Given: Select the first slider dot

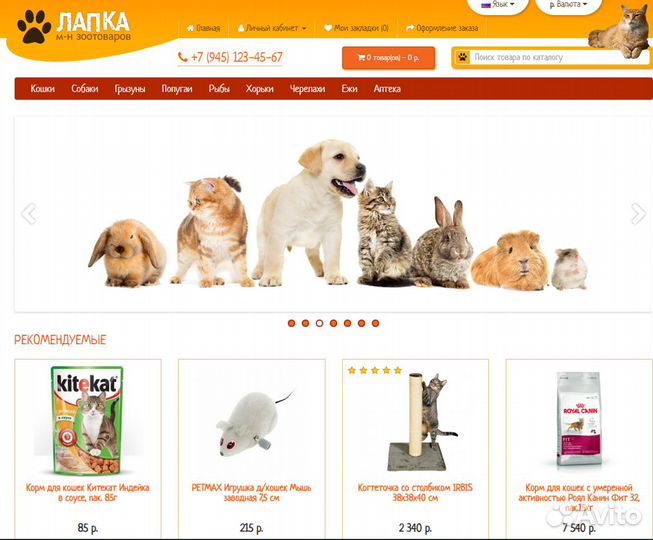Looking at the screenshot, I should click(x=292, y=323).
